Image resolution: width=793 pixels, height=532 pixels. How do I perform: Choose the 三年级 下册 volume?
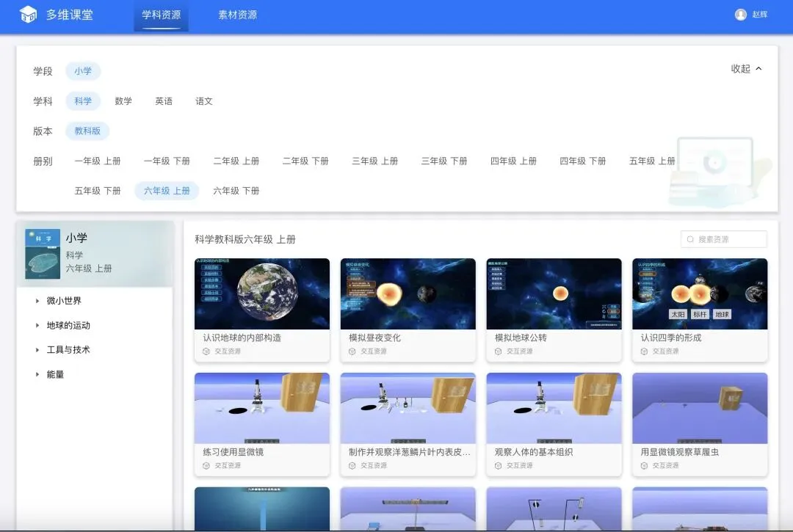click(444, 161)
